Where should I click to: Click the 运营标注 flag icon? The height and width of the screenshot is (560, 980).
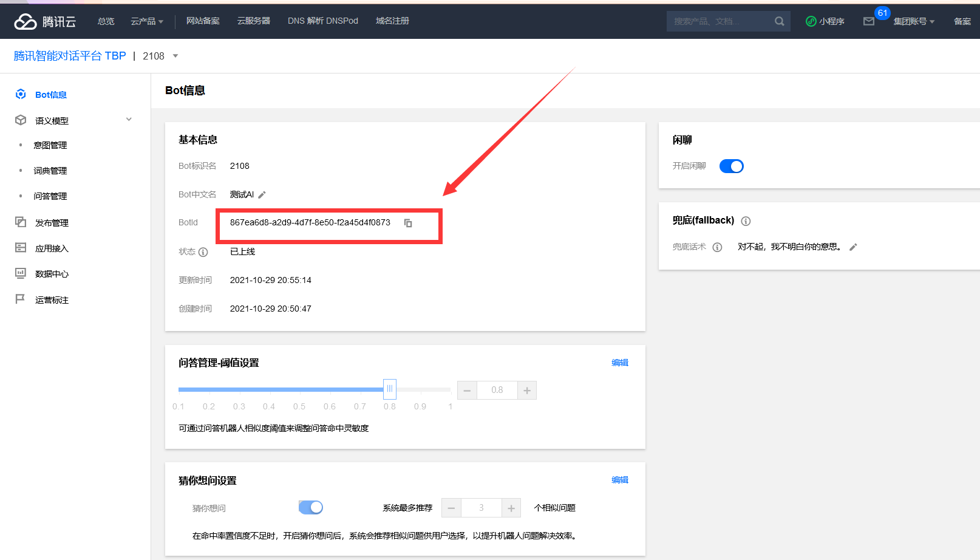(x=20, y=299)
